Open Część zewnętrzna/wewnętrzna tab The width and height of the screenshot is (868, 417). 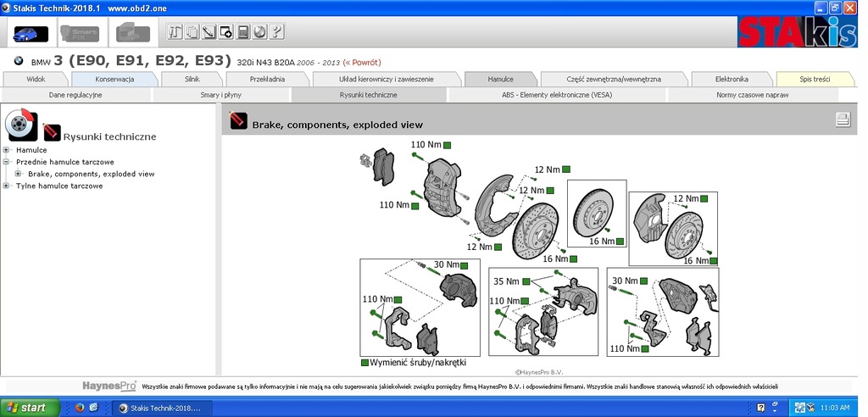tap(614, 79)
